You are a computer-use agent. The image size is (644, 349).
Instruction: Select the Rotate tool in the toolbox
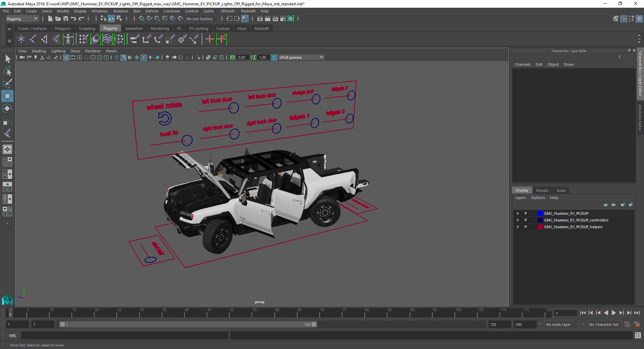[7, 108]
